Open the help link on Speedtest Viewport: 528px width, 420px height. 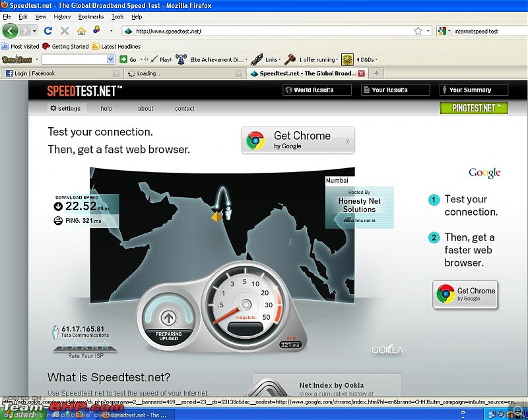tap(106, 108)
